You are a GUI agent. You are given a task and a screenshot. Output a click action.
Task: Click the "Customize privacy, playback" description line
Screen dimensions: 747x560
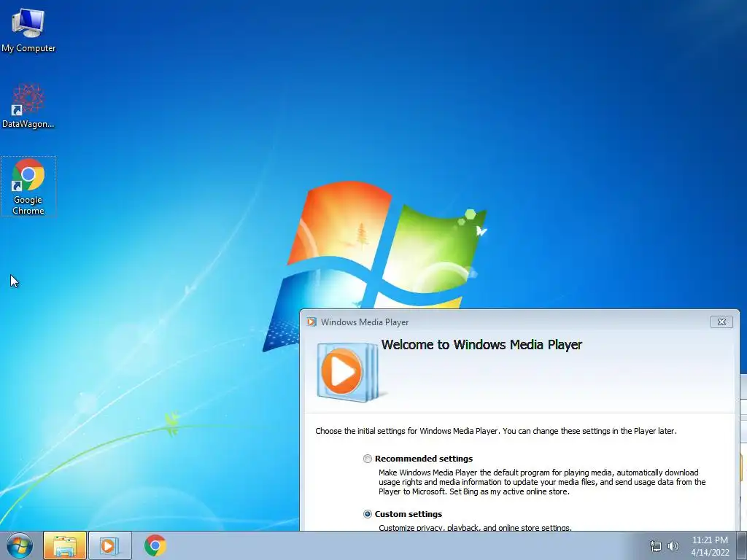click(475, 527)
